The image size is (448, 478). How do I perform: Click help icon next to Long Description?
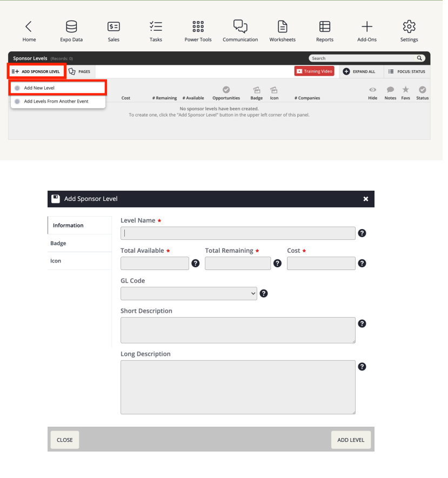[x=362, y=367]
